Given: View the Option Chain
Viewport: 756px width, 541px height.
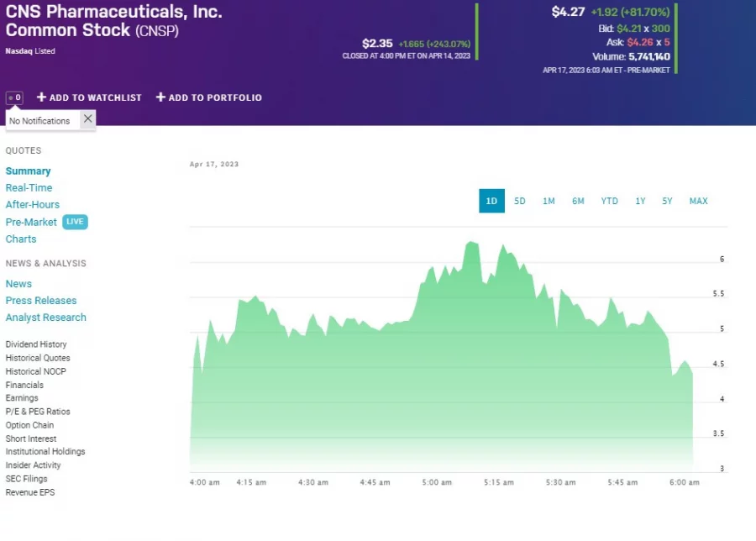Looking at the screenshot, I should coord(29,424).
